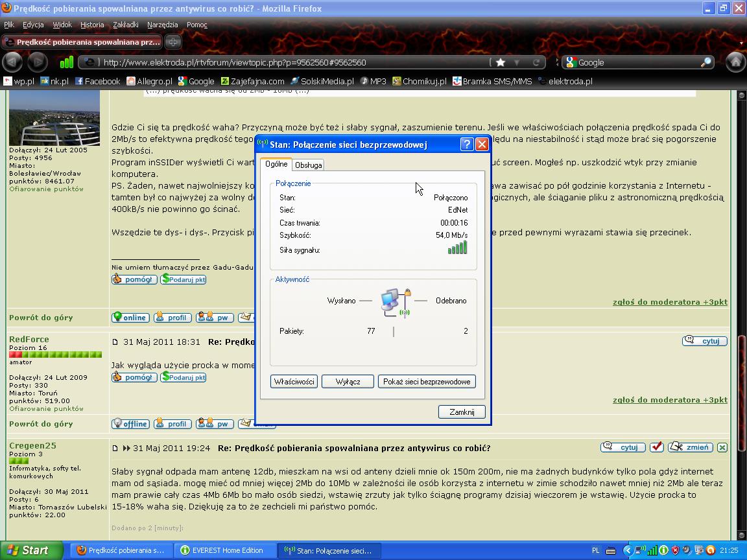Click cytuj on Cregeen25 post

623,447
